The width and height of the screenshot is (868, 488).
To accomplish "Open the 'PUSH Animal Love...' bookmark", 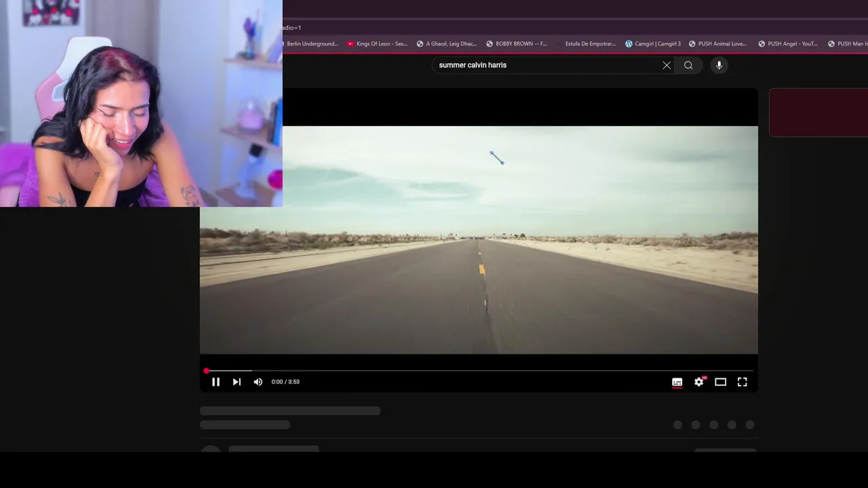I will point(718,44).
